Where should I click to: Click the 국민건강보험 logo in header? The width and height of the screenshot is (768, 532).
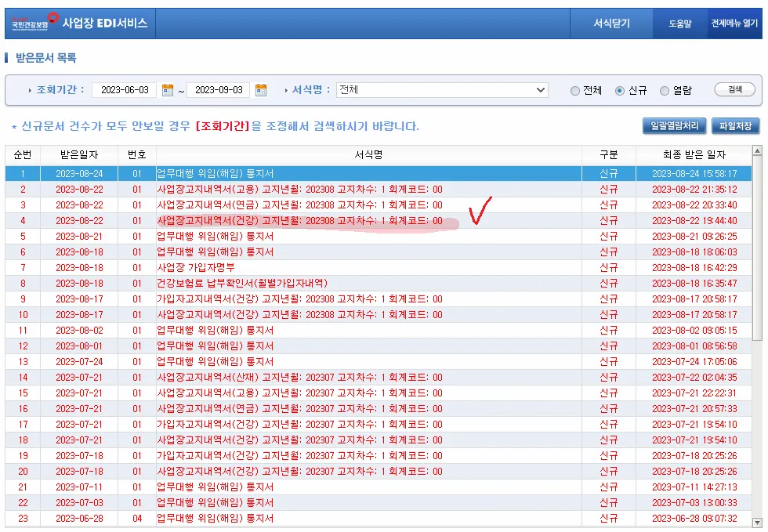pyautogui.click(x=34, y=22)
